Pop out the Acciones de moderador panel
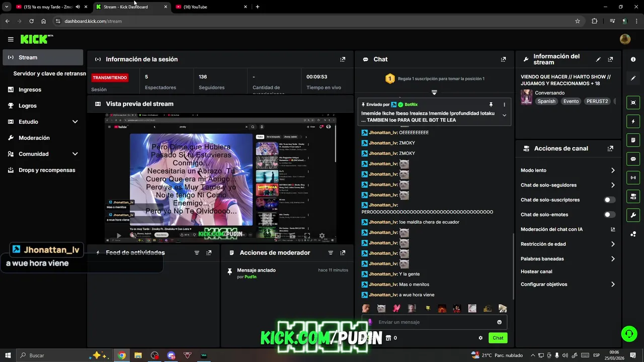This screenshot has height=362, width=644. click(343, 253)
